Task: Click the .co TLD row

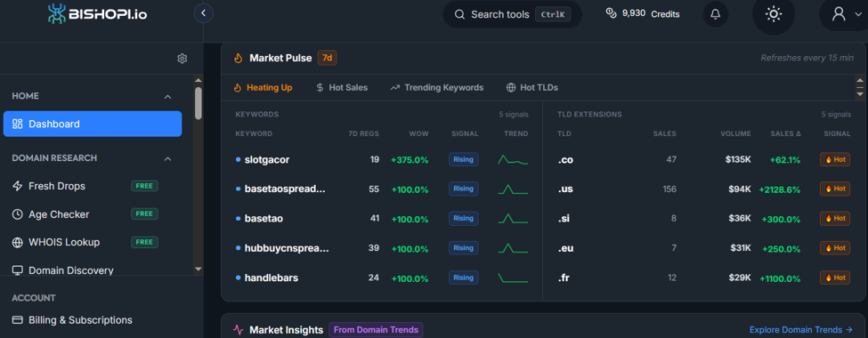Action: click(x=704, y=160)
